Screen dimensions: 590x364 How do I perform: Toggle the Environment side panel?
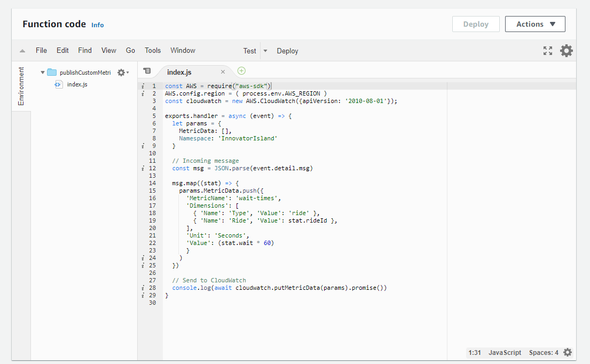click(21, 86)
